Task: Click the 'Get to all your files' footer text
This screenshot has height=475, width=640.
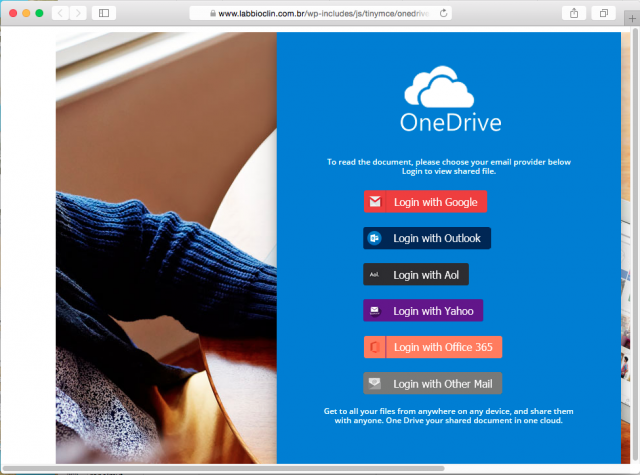Action: [x=449, y=416]
